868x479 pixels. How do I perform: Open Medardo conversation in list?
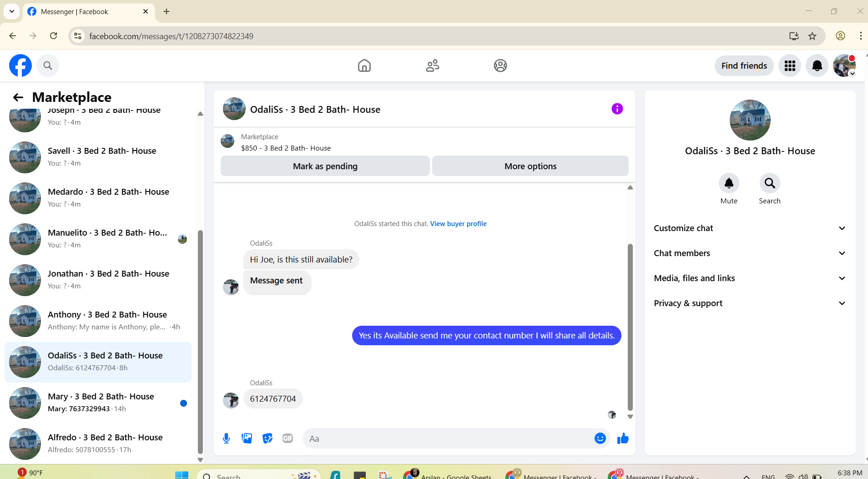(x=98, y=198)
